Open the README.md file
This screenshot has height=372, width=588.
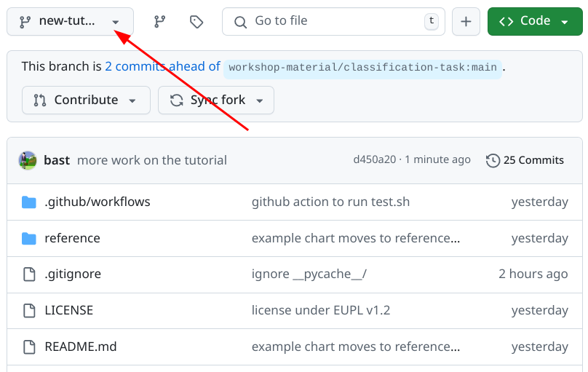pos(81,347)
